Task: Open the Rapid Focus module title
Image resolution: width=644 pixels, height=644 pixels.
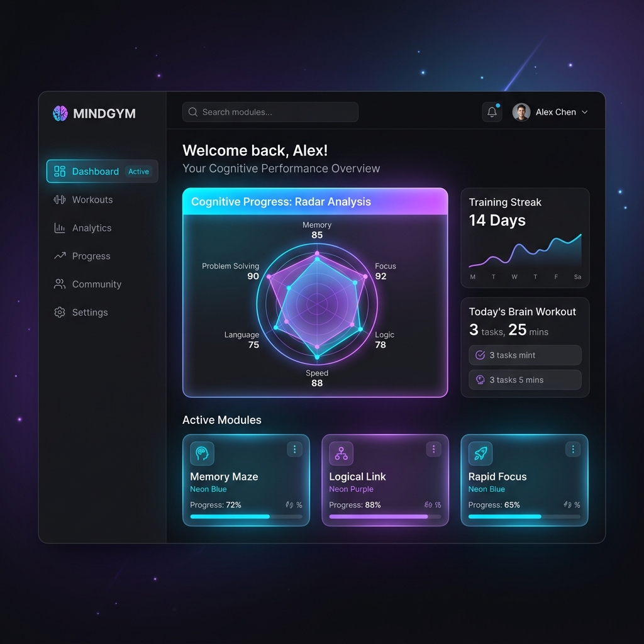Action: tap(497, 477)
